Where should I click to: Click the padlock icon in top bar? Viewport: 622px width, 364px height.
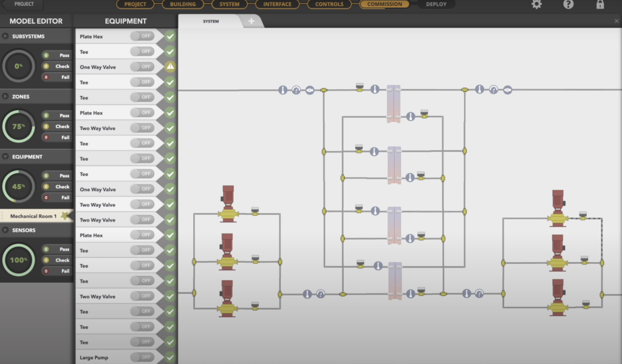click(x=600, y=4)
